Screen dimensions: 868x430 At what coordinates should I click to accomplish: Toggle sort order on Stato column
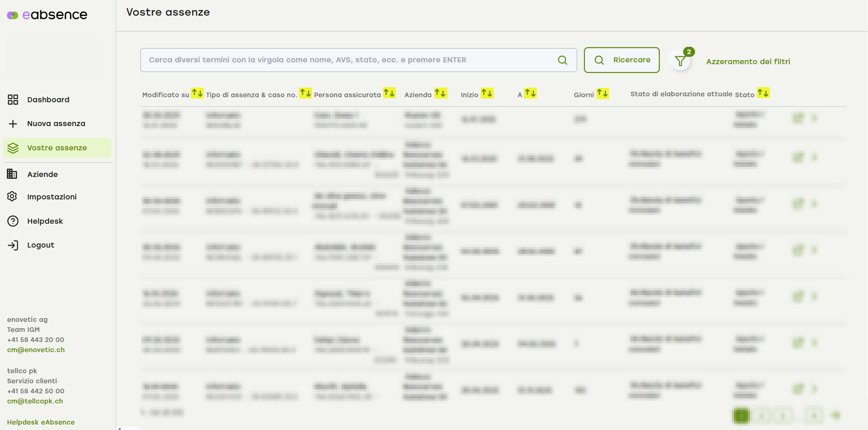coord(763,94)
